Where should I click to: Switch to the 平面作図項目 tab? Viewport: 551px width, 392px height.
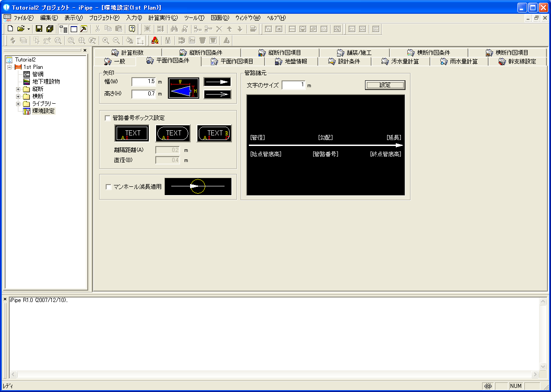click(x=232, y=61)
